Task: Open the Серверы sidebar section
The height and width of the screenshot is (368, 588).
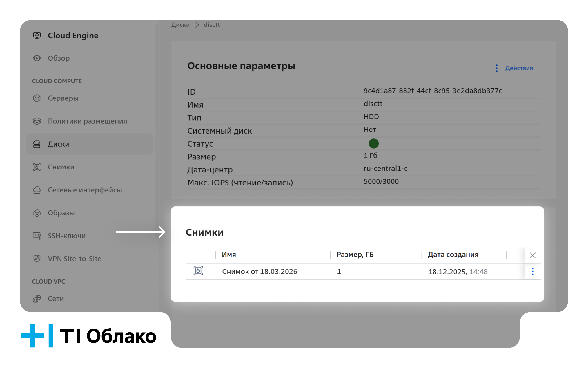Action: [63, 98]
